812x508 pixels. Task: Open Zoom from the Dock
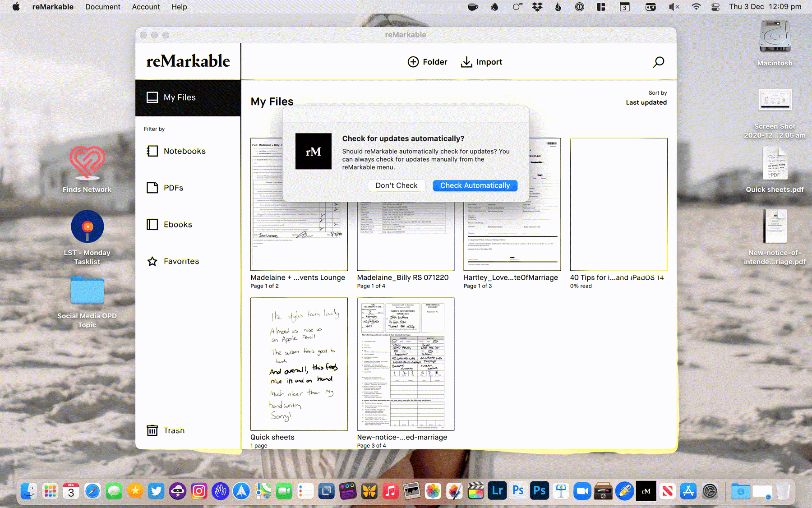click(582, 491)
